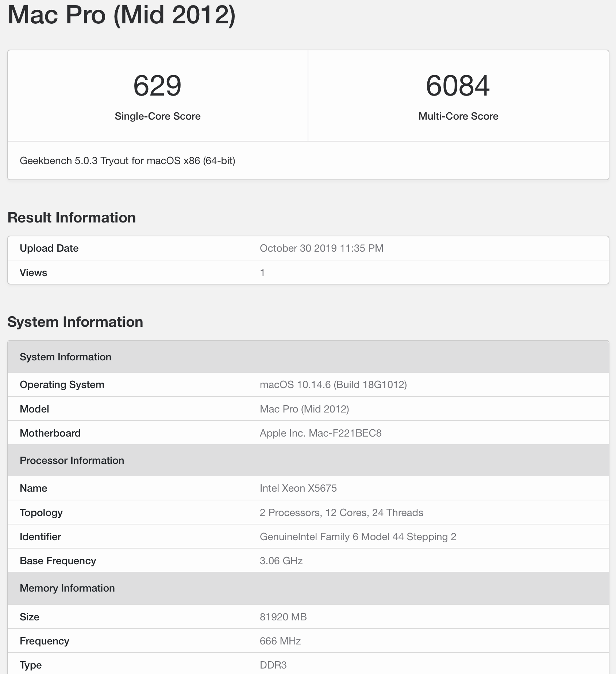Screen dimensions: 616x674
Task: Click the 'Memory Information' table header
Action: 308,588
